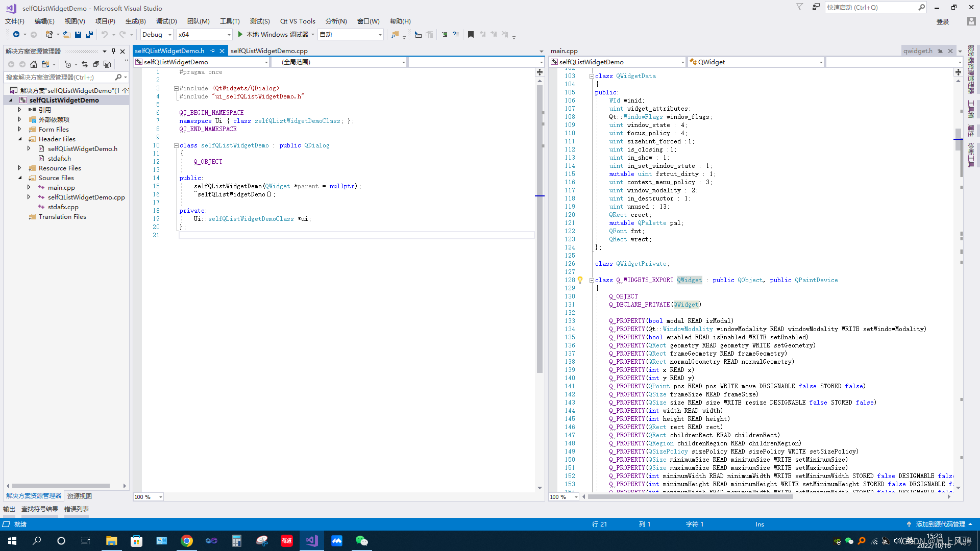This screenshot has height=551, width=980.
Task: Close the selfQListWidgetDemo.h tab
Action: 222,51
